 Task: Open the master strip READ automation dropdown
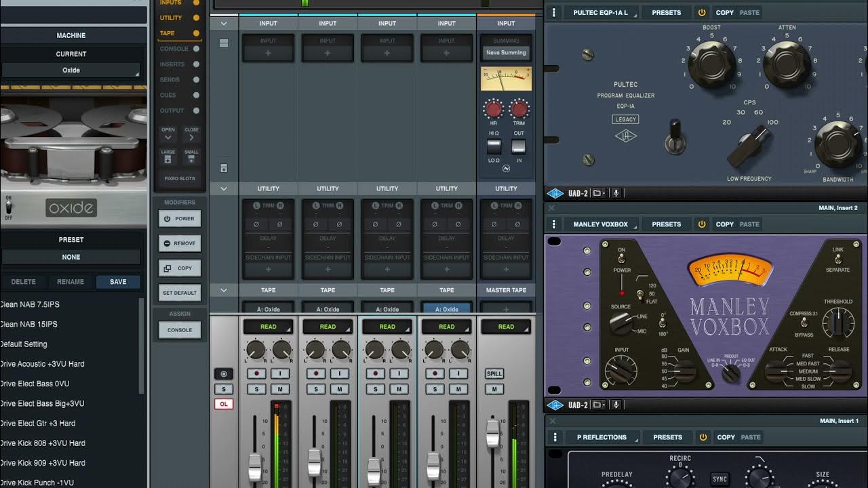click(506, 327)
